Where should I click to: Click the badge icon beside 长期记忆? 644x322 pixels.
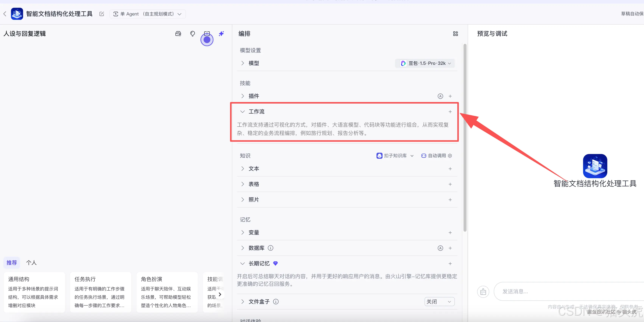(x=275, y=264)
